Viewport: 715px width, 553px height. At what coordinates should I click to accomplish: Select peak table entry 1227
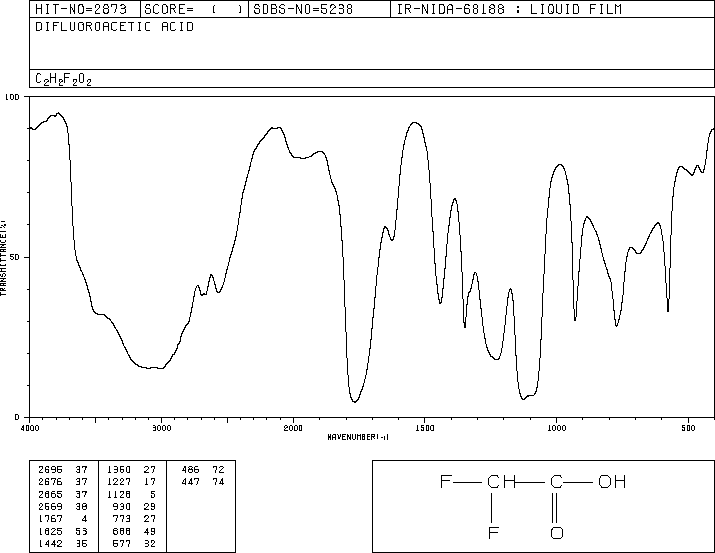pyautogui.click(x=119, y=481)
